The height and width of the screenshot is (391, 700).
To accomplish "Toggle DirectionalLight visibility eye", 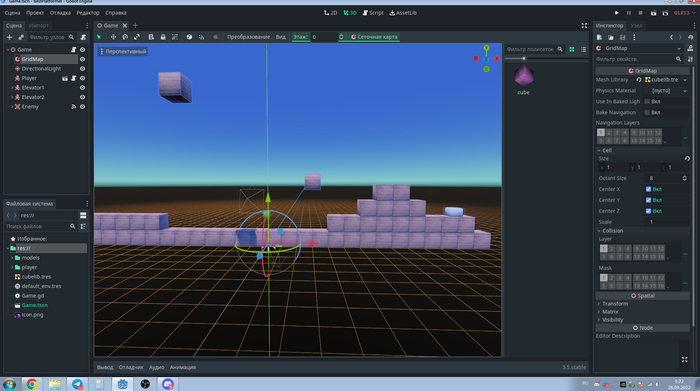I will [x=82, y=69].
